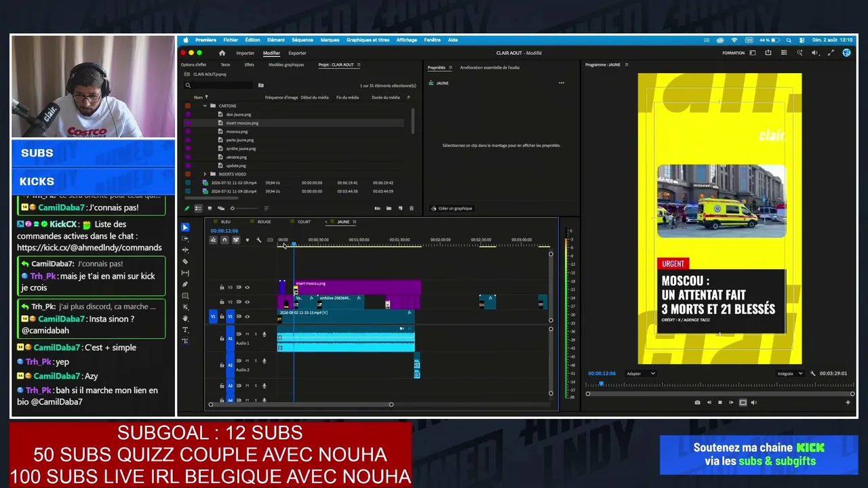868x488 pixels.
Task: Click Automate to Sequence icon
Action: click(x=377, y=208)
